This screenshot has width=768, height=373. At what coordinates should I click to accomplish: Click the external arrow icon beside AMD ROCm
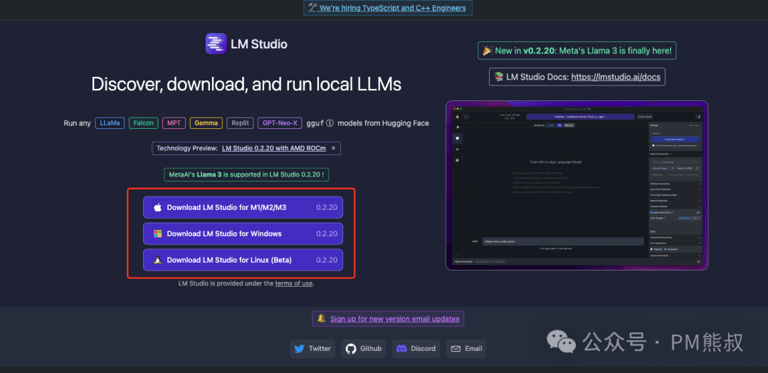point(333,148)
